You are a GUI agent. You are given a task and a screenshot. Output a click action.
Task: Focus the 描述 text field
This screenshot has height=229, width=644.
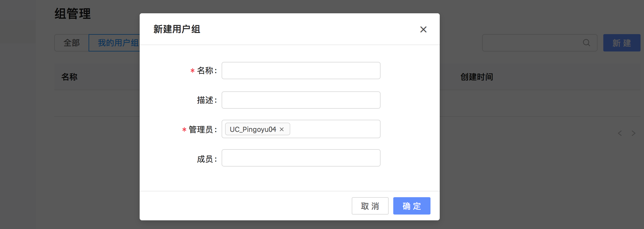pyautogui.click(x=301, y=100)
